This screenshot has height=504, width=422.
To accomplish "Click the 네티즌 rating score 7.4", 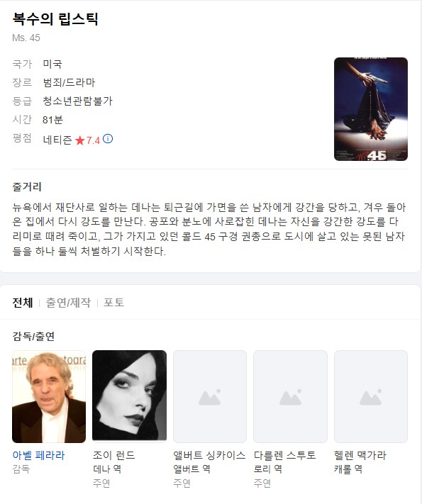I will coord(93,140).
